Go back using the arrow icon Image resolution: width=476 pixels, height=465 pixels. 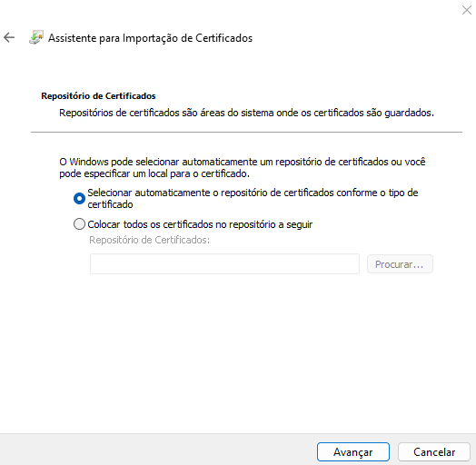(9, 37)
